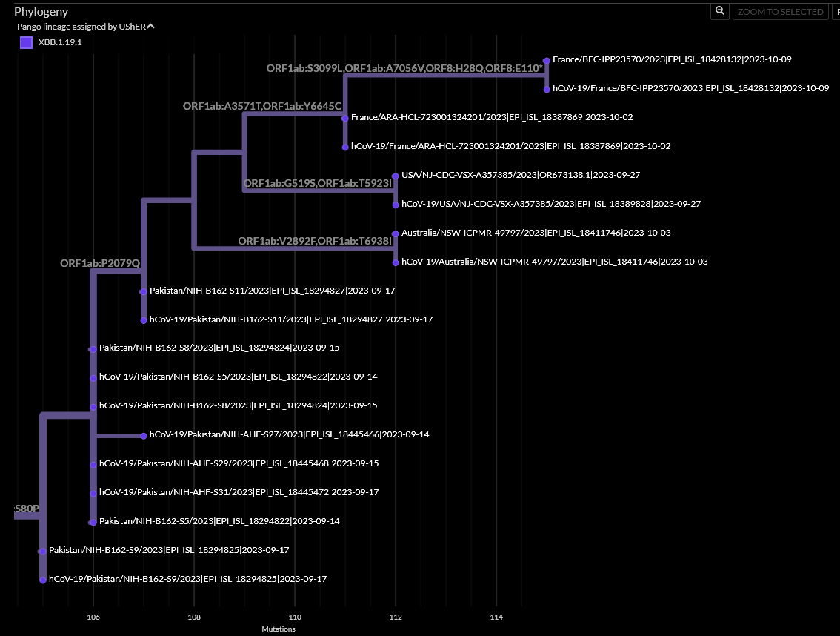Select the hCoV-19/Pakistan/NIH-B162-S9 tip node

[42, 580]
